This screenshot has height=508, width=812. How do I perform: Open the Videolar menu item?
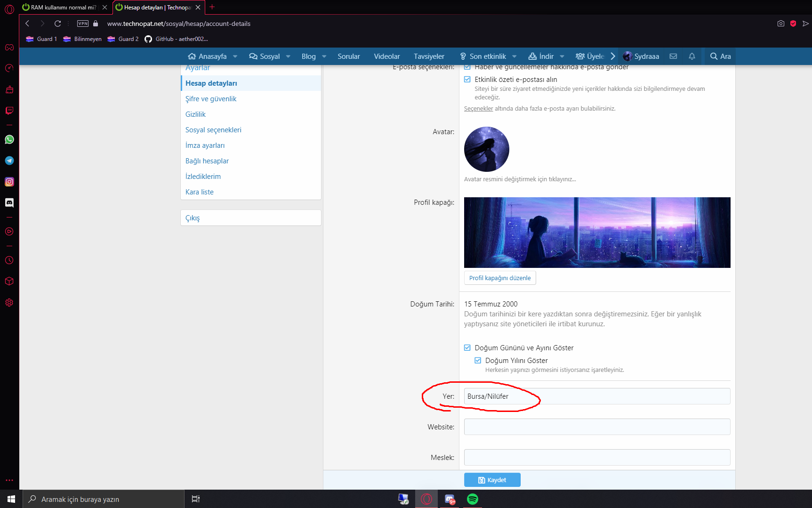(387, 56)
